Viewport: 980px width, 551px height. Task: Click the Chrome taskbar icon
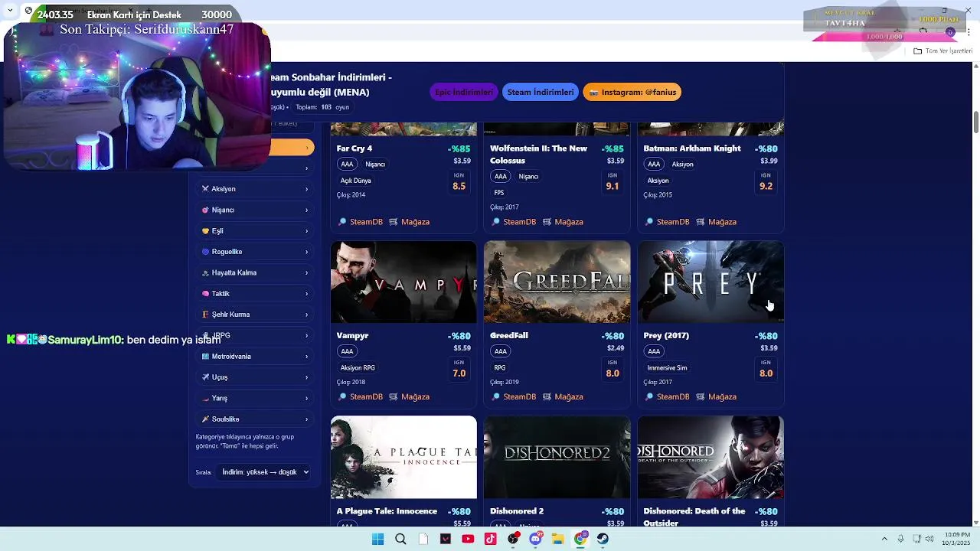[x=581, y=539]
